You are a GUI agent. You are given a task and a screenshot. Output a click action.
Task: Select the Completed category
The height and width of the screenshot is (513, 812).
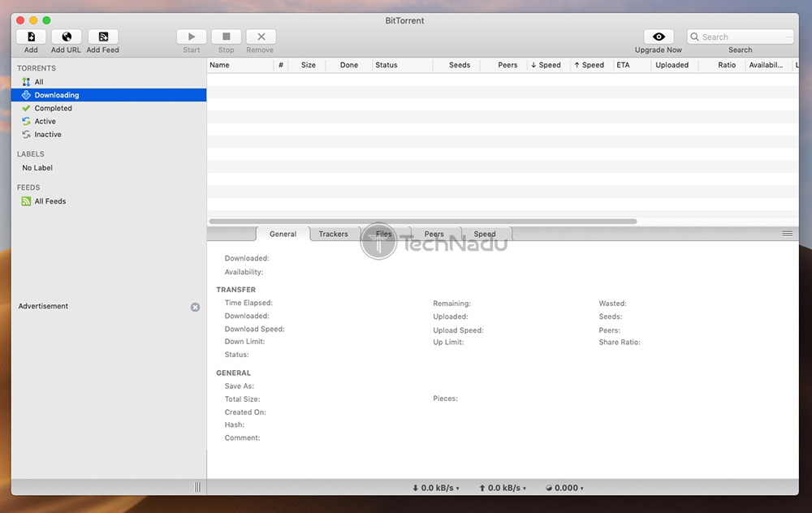(109, 108)
